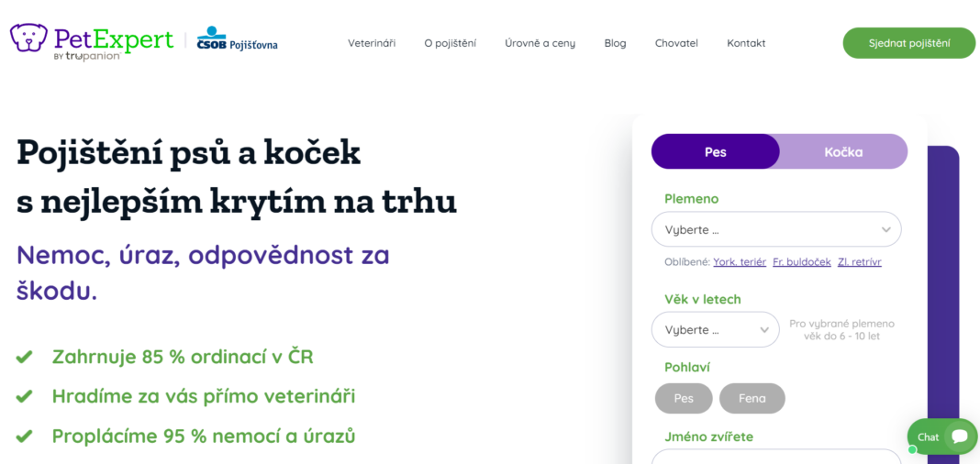Click the checkmark beside 'Proplácíme 95 %'

pyautogui.click(x=25, y=436)
